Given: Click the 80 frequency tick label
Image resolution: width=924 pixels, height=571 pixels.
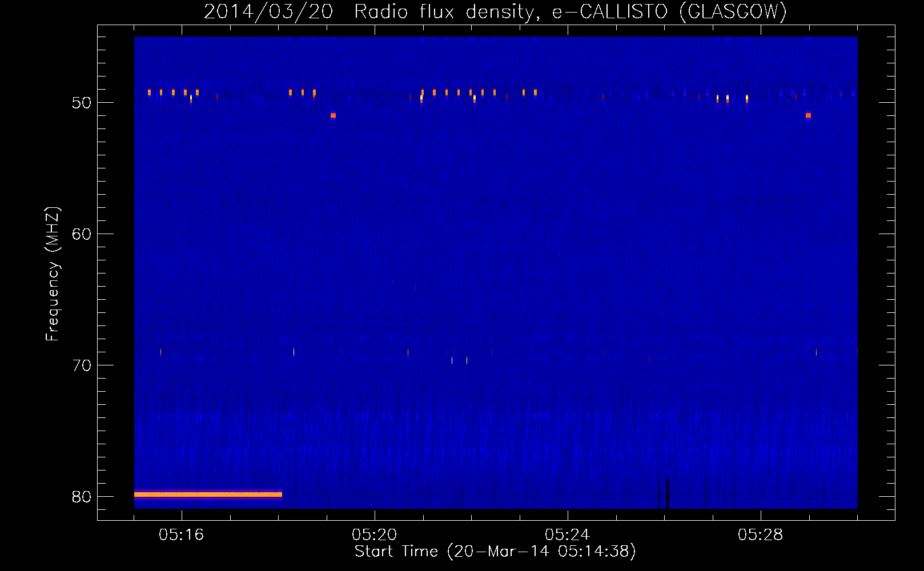Looking at the screenshot, I should tap(82, 497).
